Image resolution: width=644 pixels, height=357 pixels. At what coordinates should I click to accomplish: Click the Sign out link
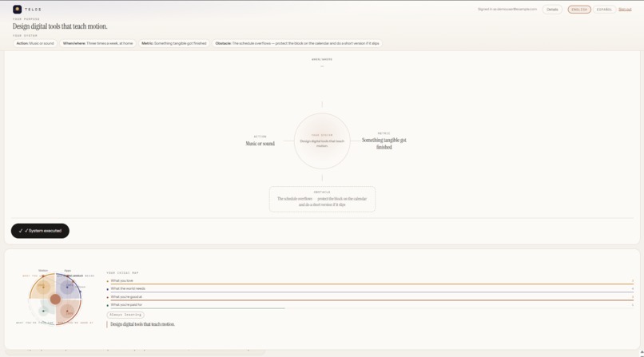coord(625,10)
